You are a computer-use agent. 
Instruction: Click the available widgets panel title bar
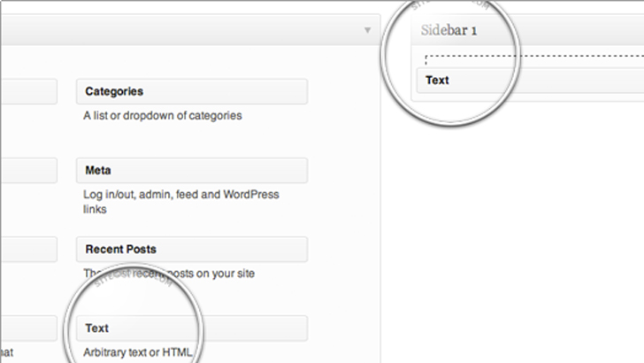point(177,31)
